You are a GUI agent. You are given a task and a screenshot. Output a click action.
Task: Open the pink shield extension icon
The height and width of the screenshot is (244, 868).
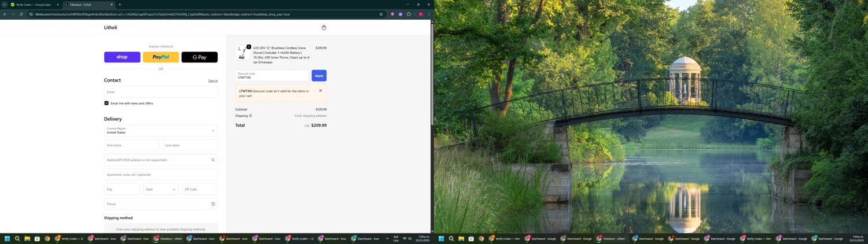[x=392, y=14]
